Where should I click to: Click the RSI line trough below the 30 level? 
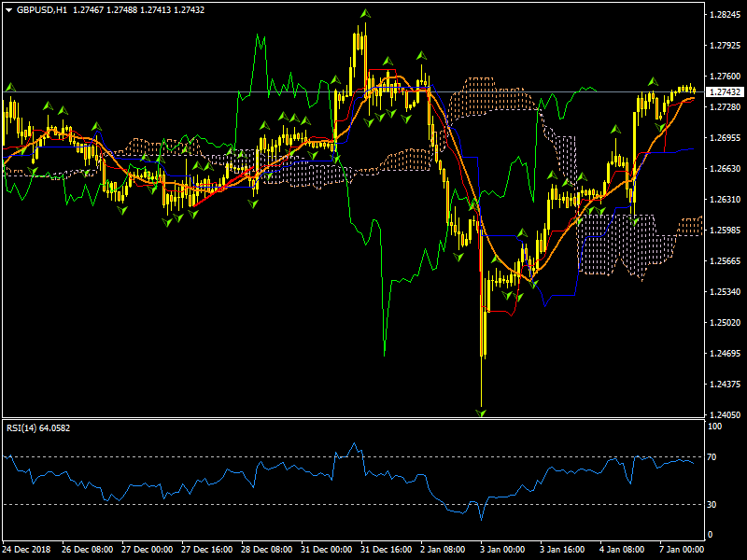pyautogui.click(x=481, y=518)
